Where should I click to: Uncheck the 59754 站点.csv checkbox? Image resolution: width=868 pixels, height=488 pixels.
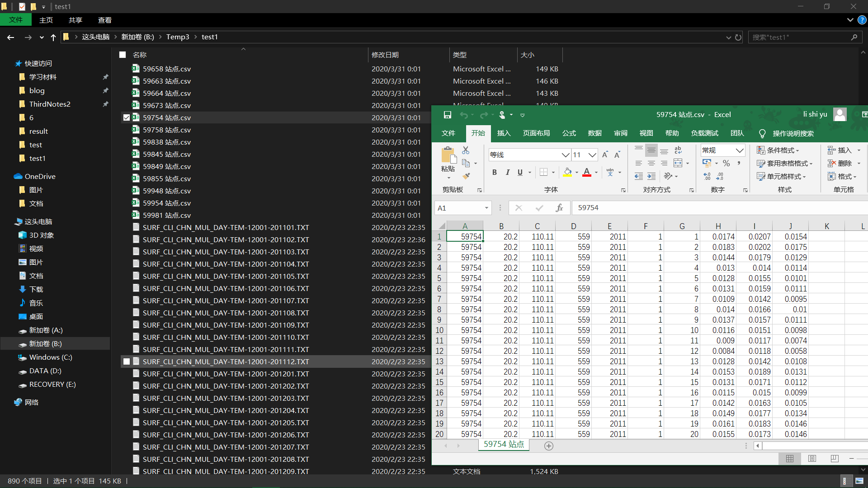tap(127, 117)
